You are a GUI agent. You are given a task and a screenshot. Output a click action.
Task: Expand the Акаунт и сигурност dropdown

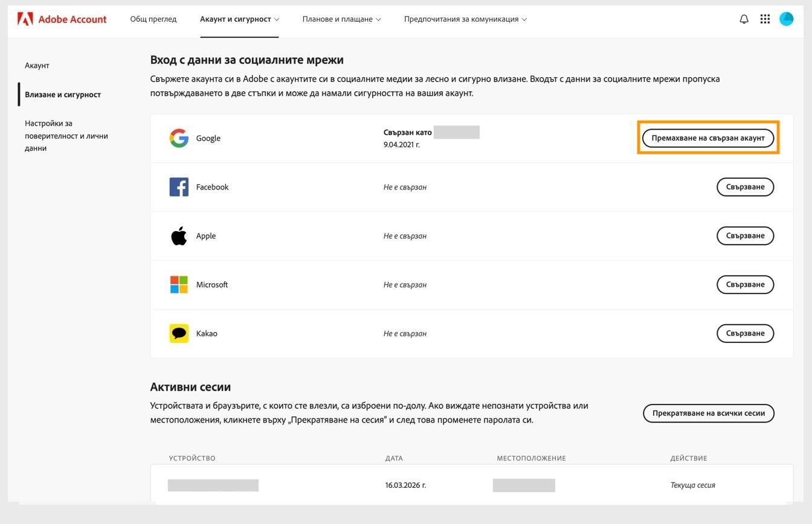click(239, 19)
